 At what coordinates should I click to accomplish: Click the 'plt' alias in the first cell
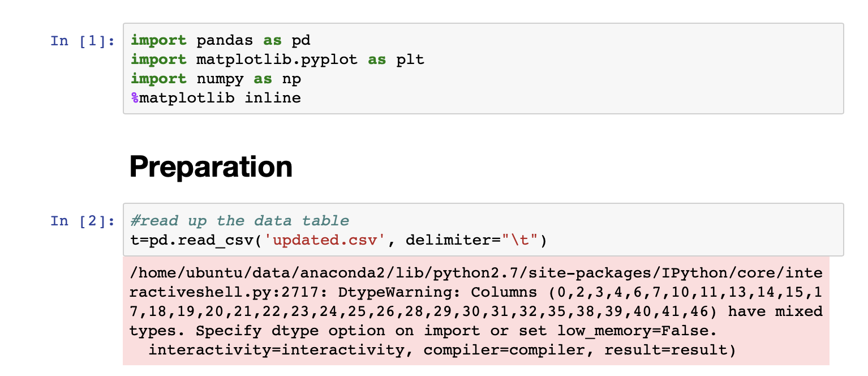410,59
